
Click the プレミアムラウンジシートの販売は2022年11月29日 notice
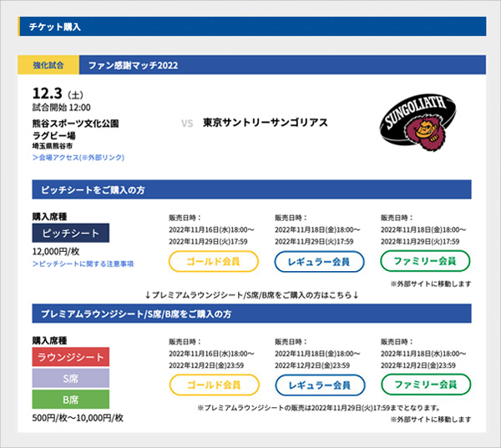point(319,408)
